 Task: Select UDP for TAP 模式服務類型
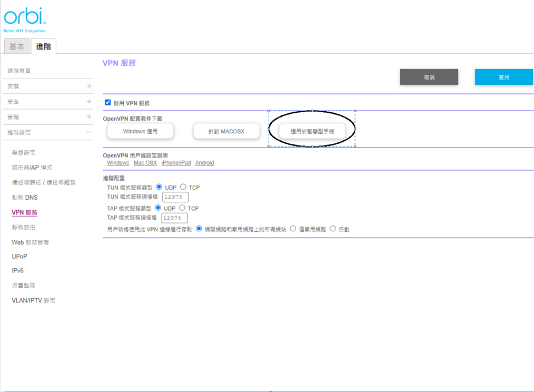tap(159, 208)
